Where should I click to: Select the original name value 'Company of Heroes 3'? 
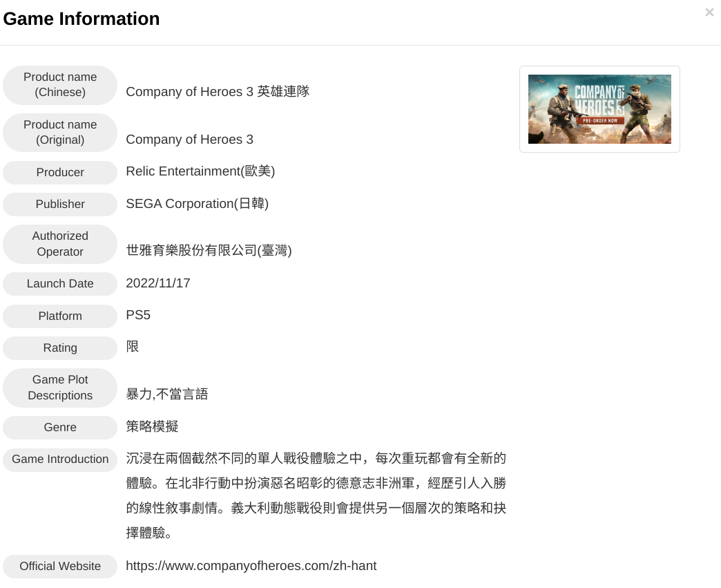coord(189,140)
